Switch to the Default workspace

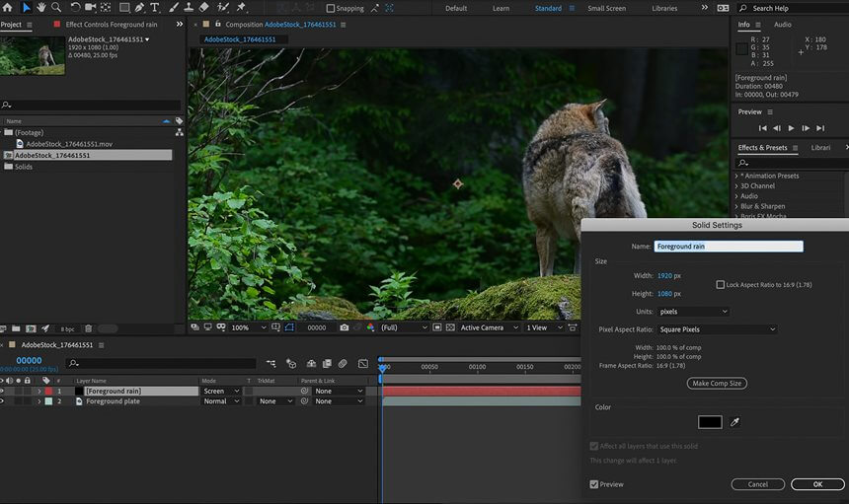pyautogui.click(x=456, y=8)
